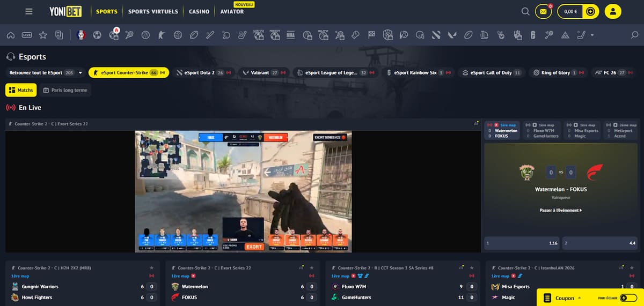The height and width of the screenshot is (306, 644).
Task: Favorite the Fluxo W7M match star
Action: [472, 267]
